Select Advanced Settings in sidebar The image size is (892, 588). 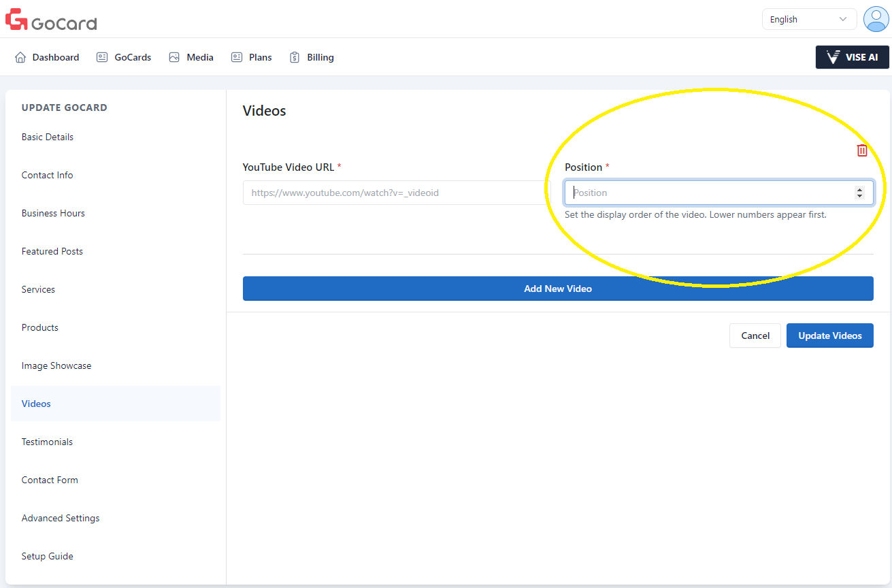(x=61, y=518)
